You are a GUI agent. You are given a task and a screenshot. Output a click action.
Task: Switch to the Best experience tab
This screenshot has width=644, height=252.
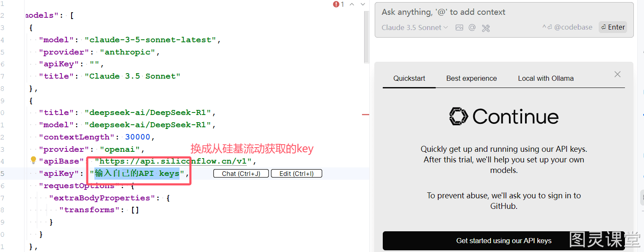click(471, 78)
